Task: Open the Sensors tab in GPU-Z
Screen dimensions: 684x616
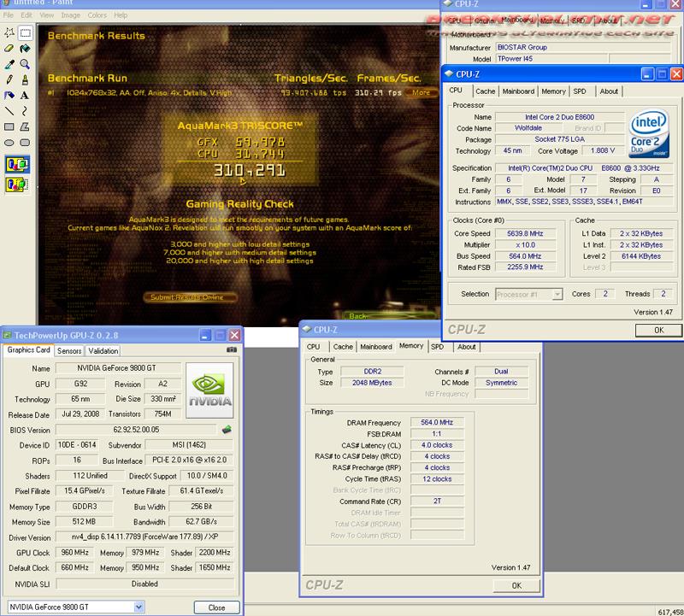Action: 69,351
